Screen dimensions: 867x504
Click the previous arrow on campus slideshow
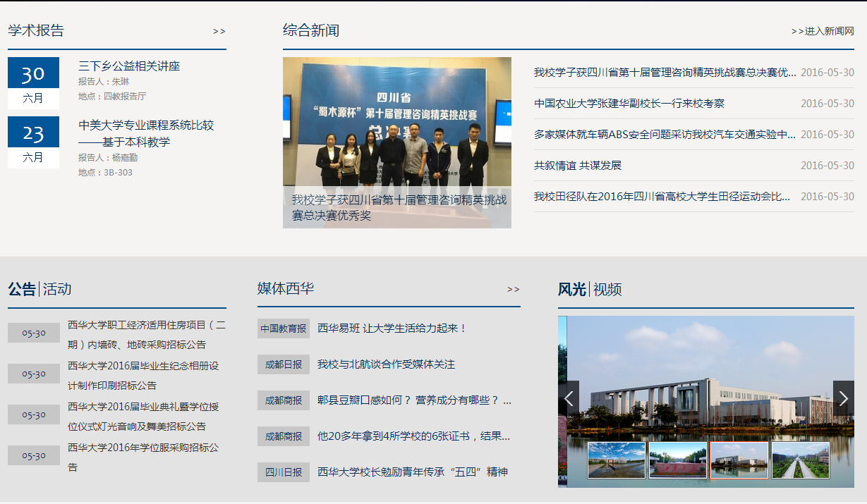click(x=569, y=399)
